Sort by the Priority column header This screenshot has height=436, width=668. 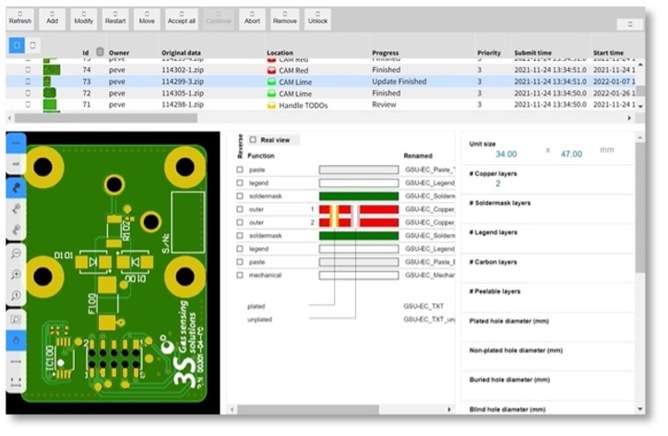[488, 53]
